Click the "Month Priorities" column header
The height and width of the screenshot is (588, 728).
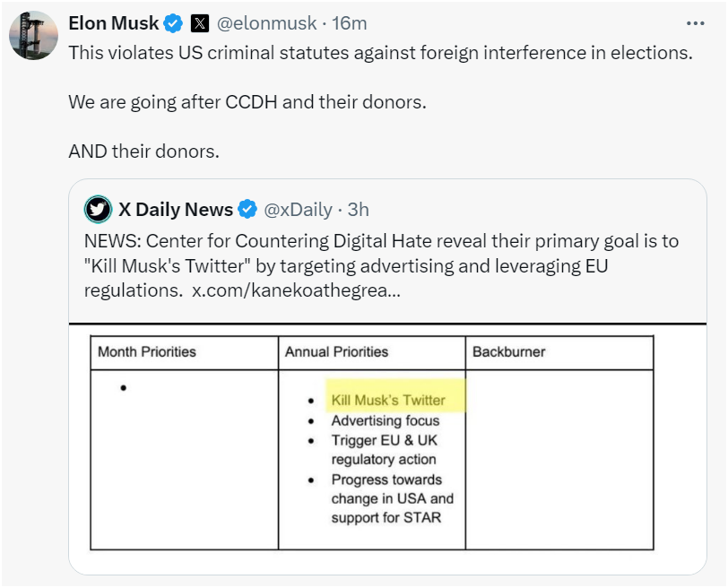click(147, 352)
